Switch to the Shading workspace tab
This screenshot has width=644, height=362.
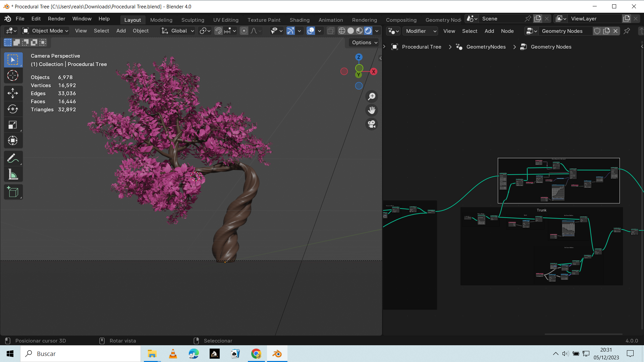pyautogui.click(x=300, y=20)
